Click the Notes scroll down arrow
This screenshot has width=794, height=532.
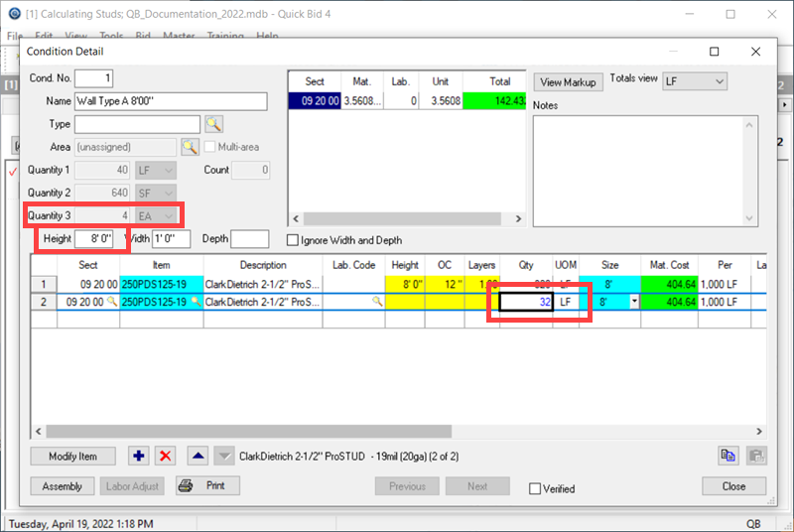749,218
